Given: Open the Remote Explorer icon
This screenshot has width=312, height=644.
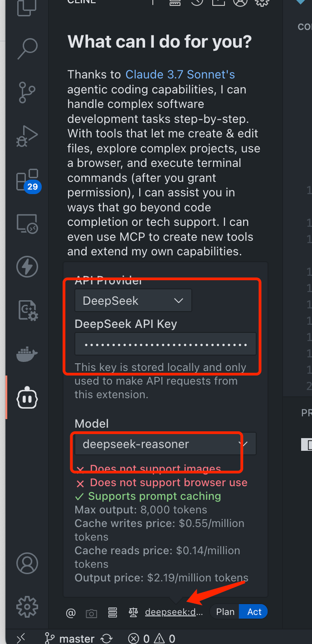Looking at the screenshot, I should click(27, 223).
